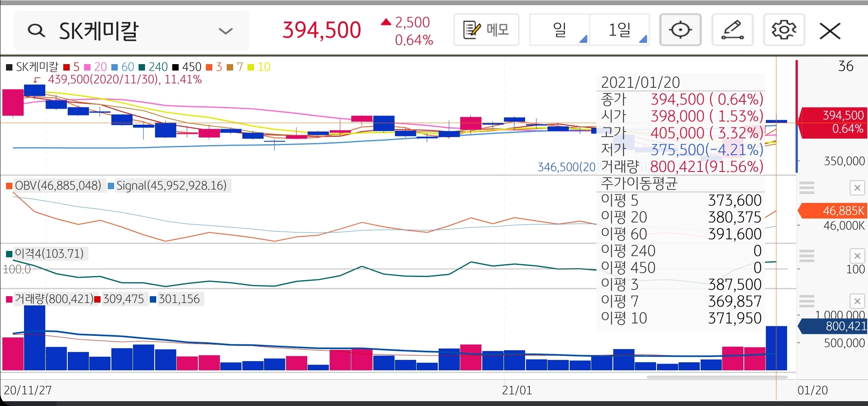Open the 일 period dropdown

[x=560, y=30]
